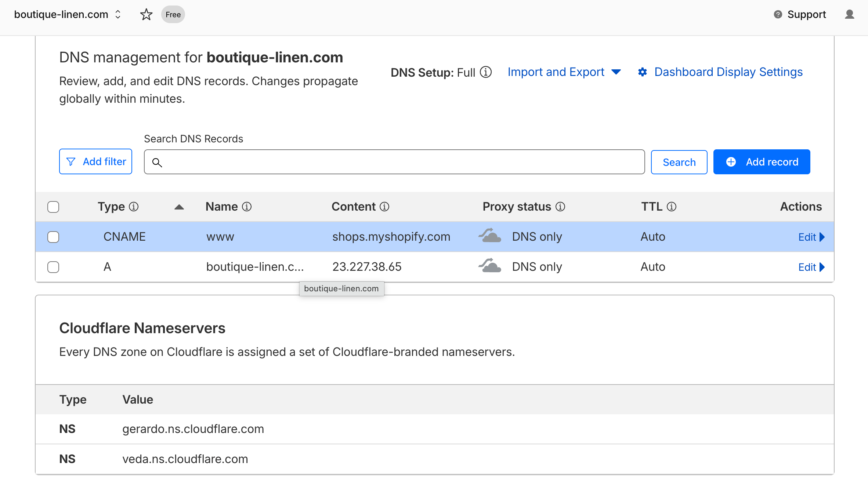Open the user account profile icon
This screenshot has width=868, height=477.
coord(849,15)
